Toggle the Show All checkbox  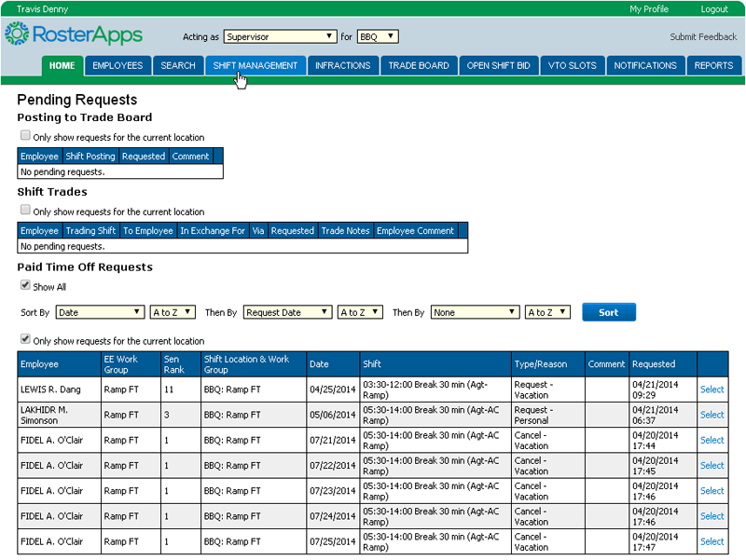point(26,286)
